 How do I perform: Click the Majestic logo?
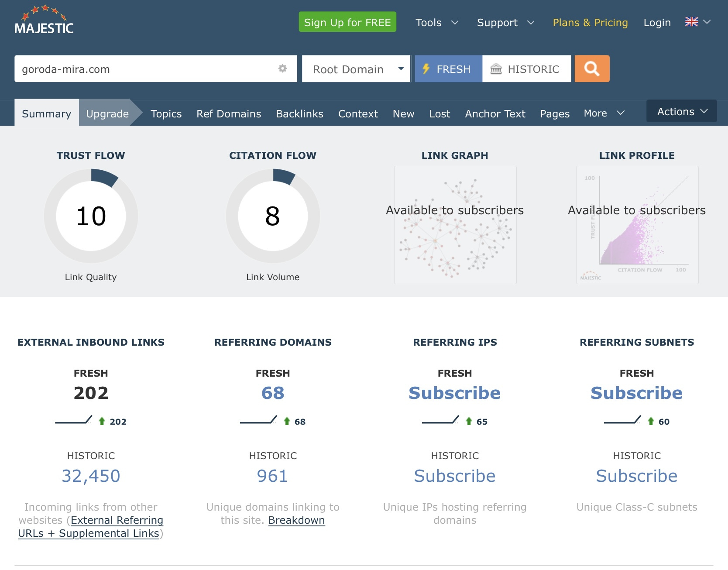tap(44, 20)
